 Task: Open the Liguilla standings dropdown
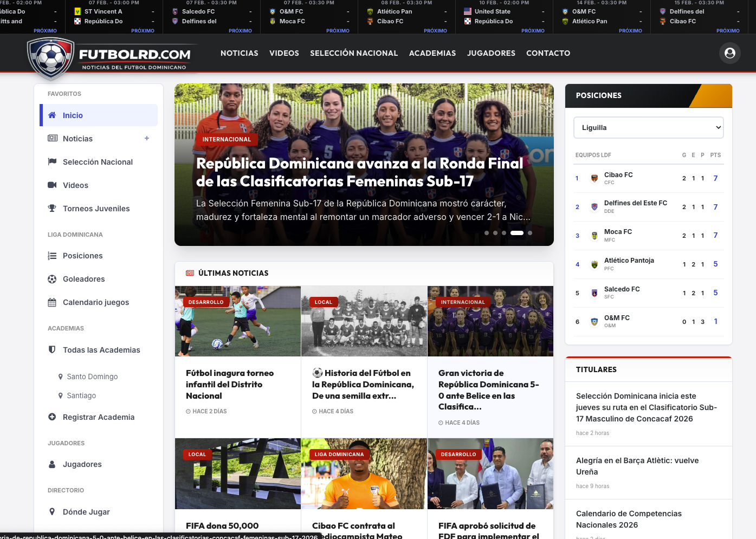648,127
